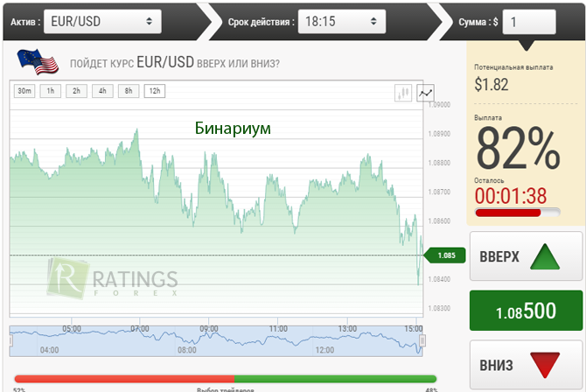Select the 12h chart timeframe
The width and height of the screenshot is (586, 392).
tap(155, 91)
